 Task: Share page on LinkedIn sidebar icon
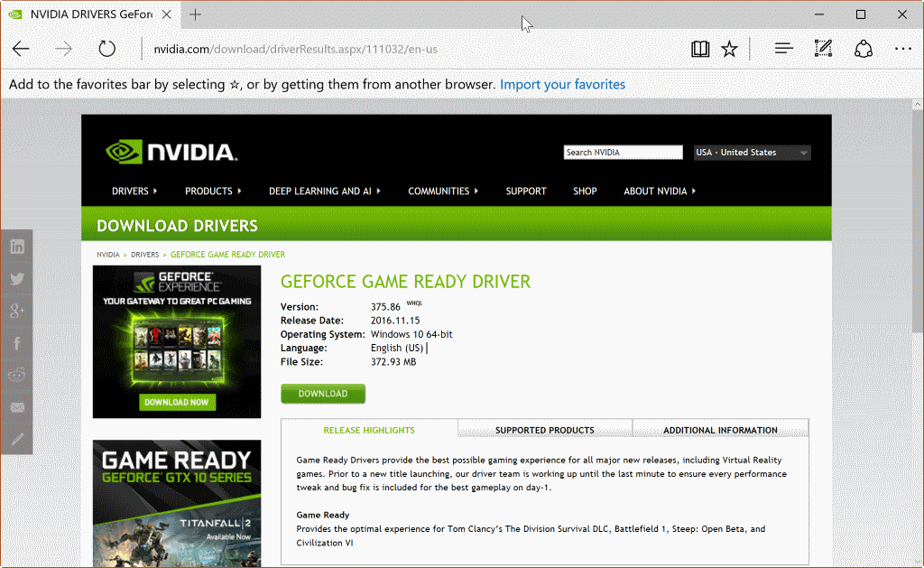(x=17, y=247)
